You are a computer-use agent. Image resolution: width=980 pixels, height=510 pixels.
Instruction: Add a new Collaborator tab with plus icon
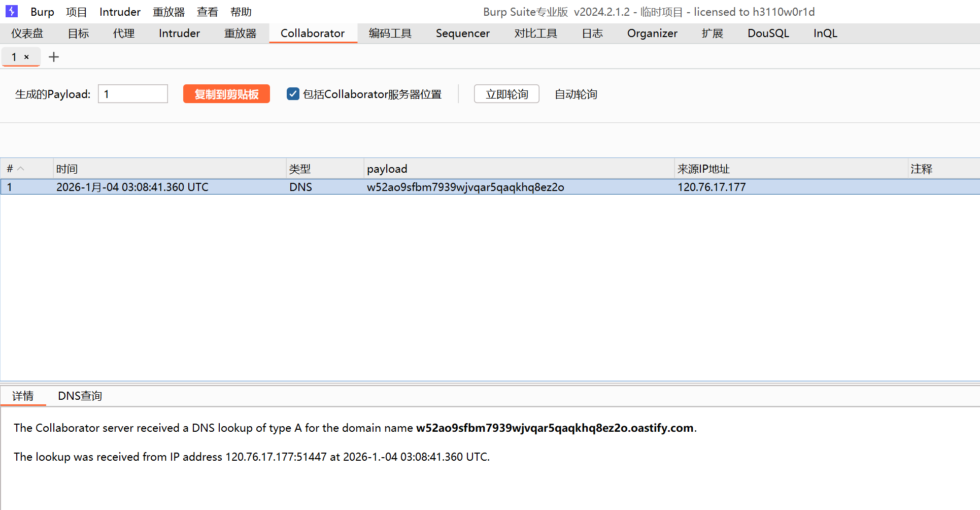53,57
